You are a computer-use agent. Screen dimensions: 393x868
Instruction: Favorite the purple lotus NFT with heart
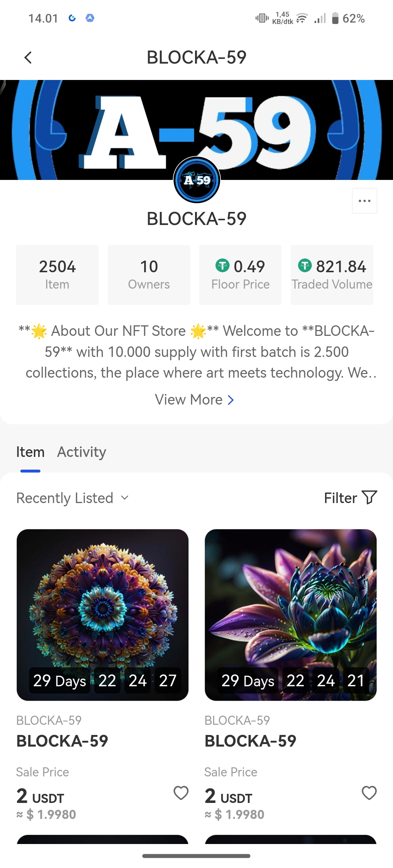click(x=369, y=793)
